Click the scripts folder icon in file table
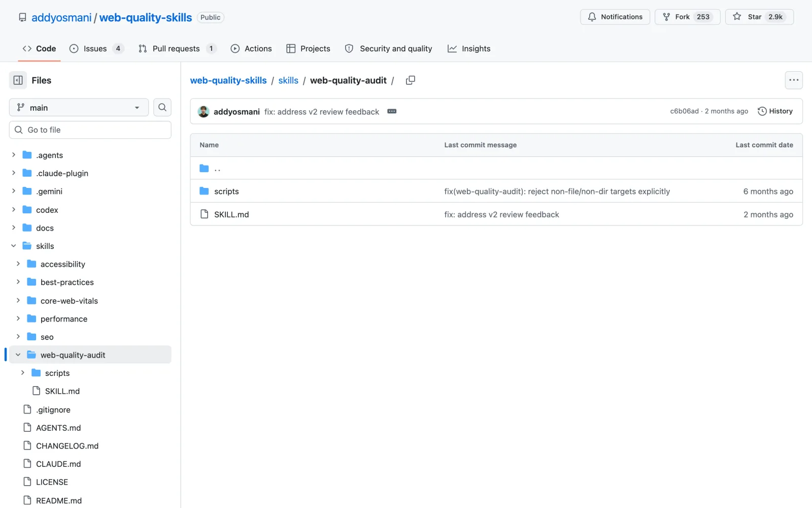 point(205,191)
